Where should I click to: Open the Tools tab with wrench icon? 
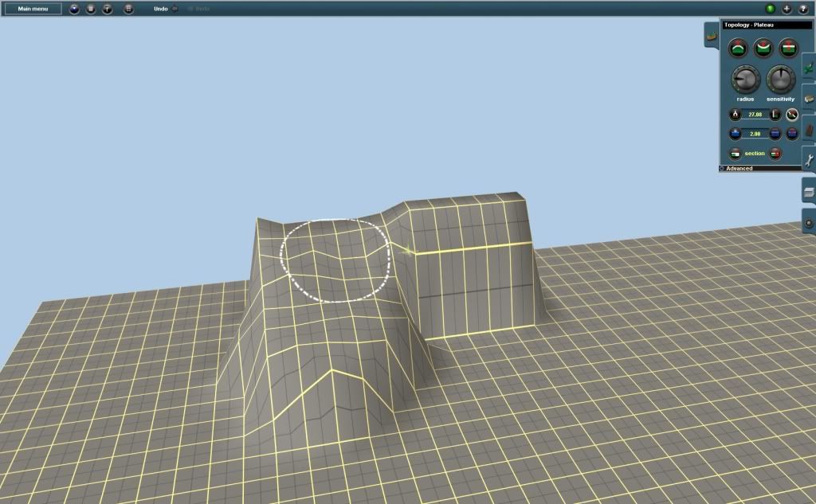pyautogui.click(x=809, y=160)
